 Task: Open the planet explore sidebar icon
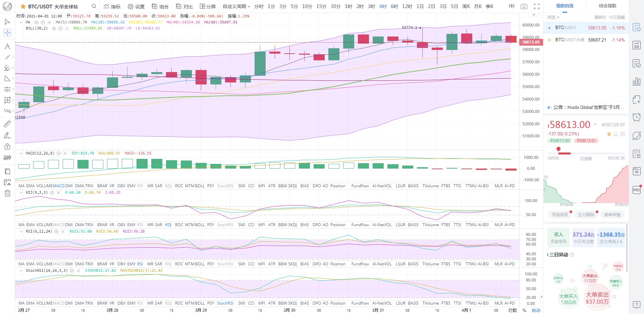(x=637, y=135)
